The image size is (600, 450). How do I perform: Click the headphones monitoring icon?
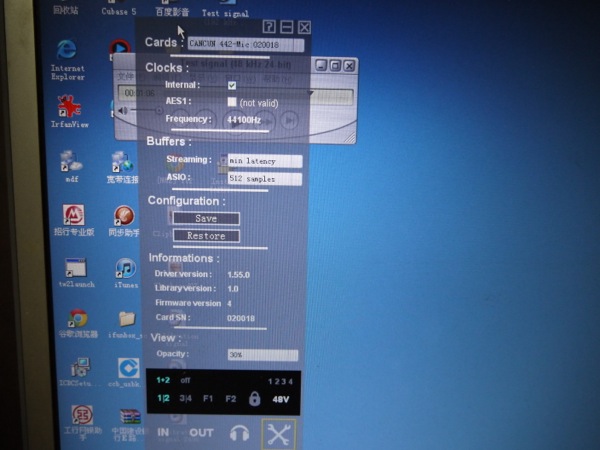click(x=239, y=433)
